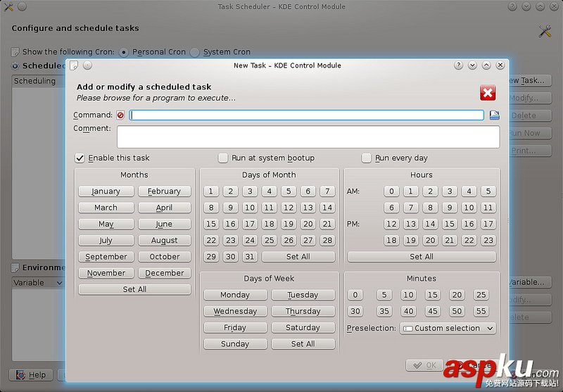Toggle Friday in Days of Week
Screen dimensions: 563x392
click(x=235, y=327)
